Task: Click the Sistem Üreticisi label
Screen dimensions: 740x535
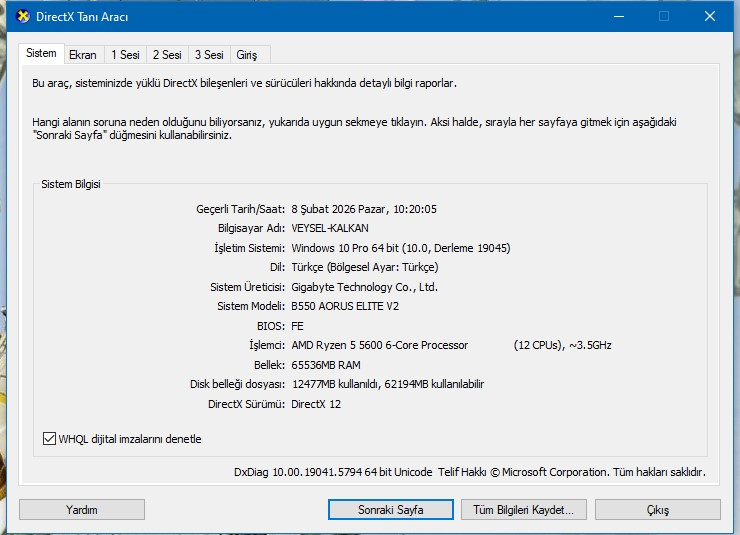Action: [x=247, y=287]
